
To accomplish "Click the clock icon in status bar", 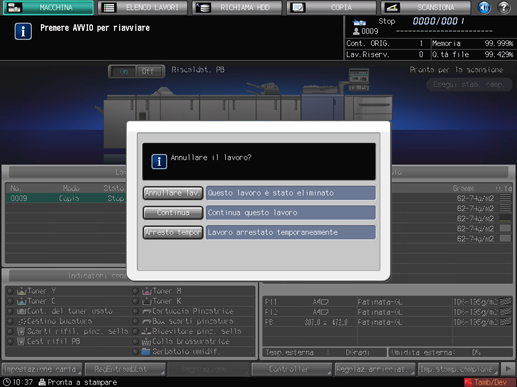I will [6, 382].
